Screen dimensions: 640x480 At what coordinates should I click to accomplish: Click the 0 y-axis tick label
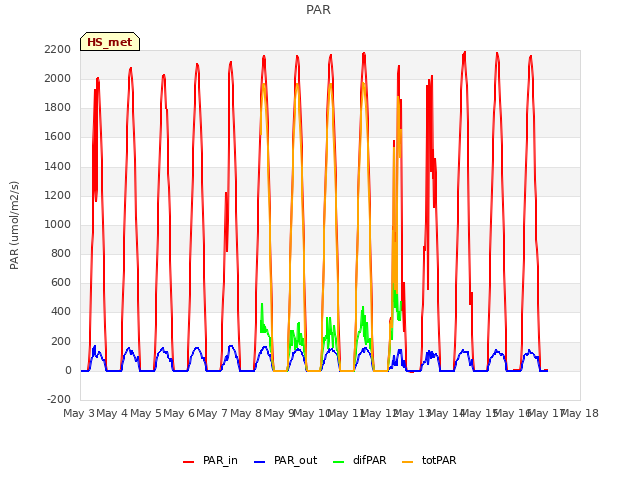tap(68, 370)
